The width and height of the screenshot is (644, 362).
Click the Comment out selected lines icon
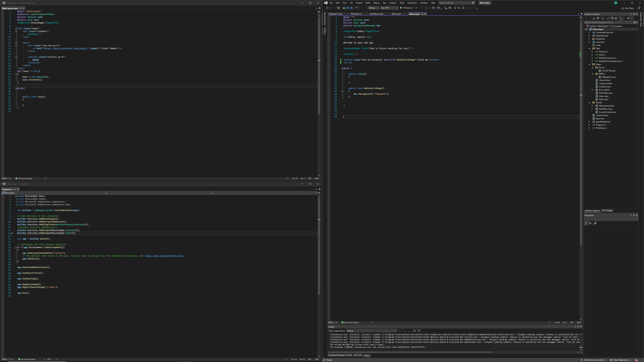click(x=455, y=8)
